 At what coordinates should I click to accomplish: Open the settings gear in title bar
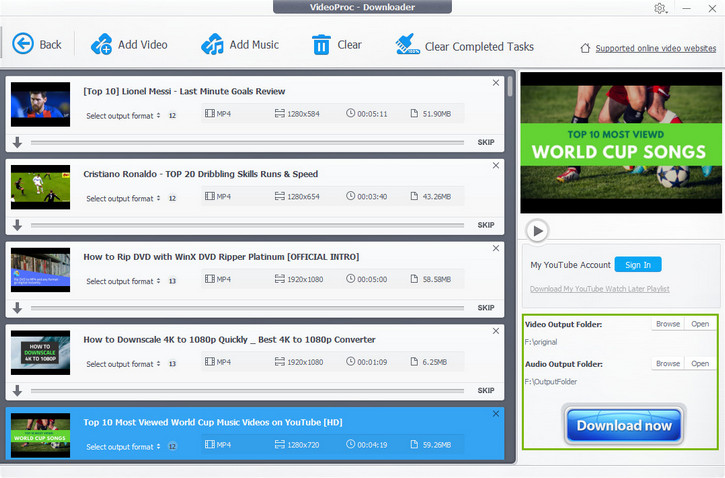point(660,8)
